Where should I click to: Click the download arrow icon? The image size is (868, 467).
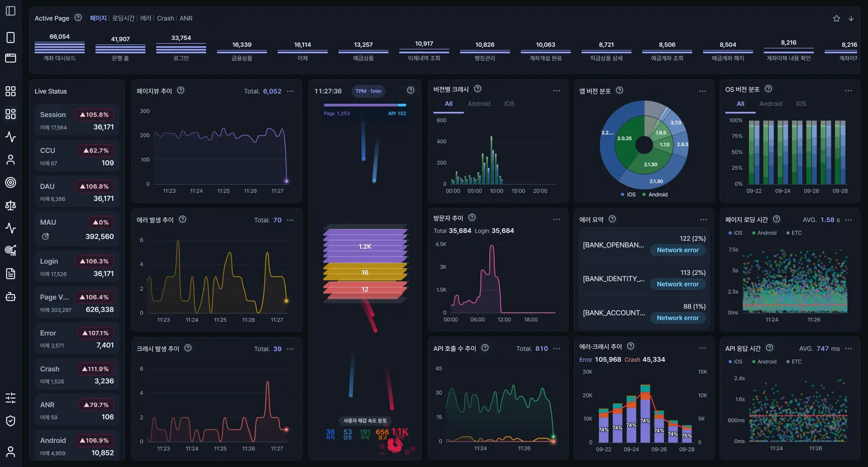[851, 18]
